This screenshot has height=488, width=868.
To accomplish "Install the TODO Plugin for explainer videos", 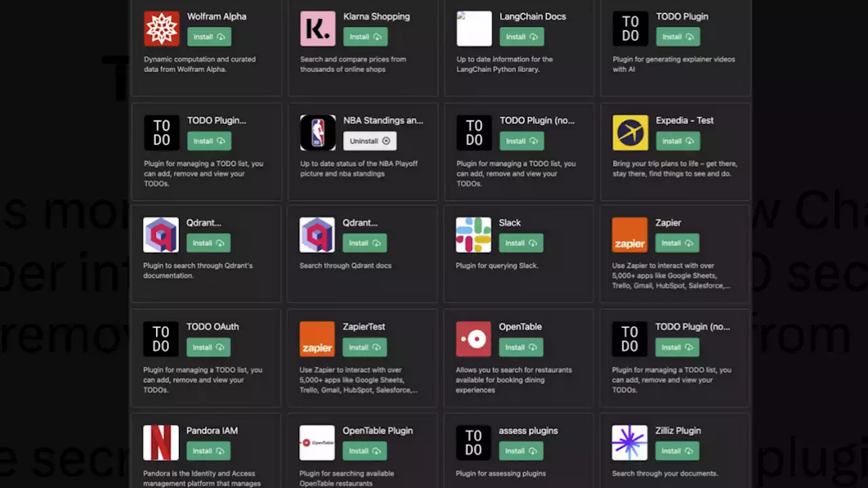I will [x=678, y=37].
